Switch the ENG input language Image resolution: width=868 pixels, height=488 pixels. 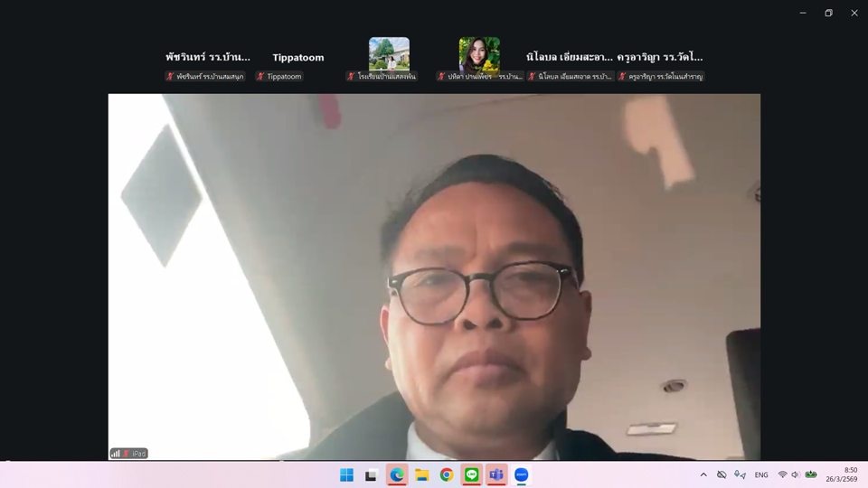(x=761, y=474)
